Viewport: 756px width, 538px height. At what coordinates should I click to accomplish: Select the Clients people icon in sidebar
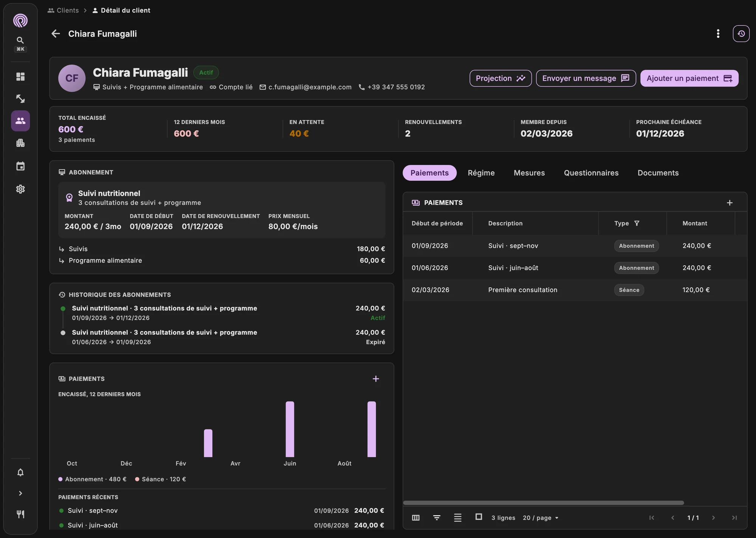click(20, 121)
